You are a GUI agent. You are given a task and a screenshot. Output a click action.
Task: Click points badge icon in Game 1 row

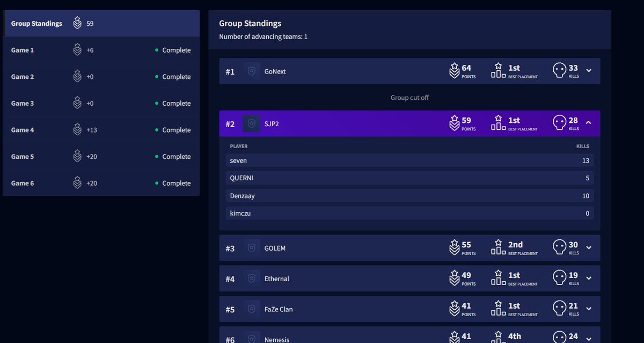pos(77,49)
